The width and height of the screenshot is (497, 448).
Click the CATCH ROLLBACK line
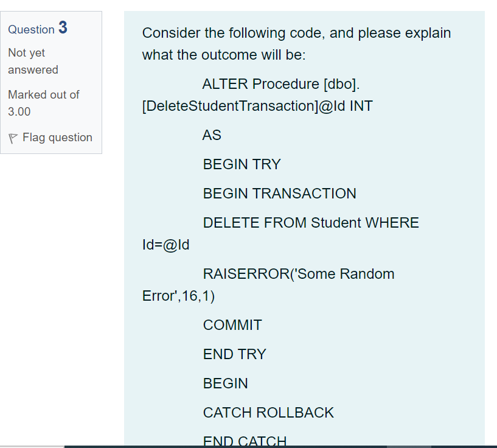268,413
